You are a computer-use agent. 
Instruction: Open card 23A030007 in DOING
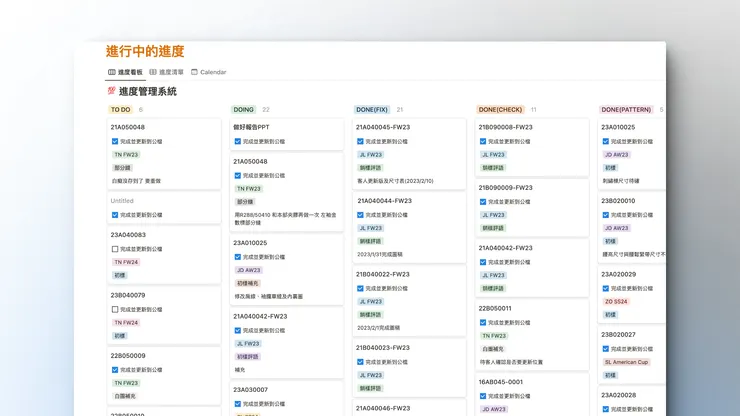point(286,399)
